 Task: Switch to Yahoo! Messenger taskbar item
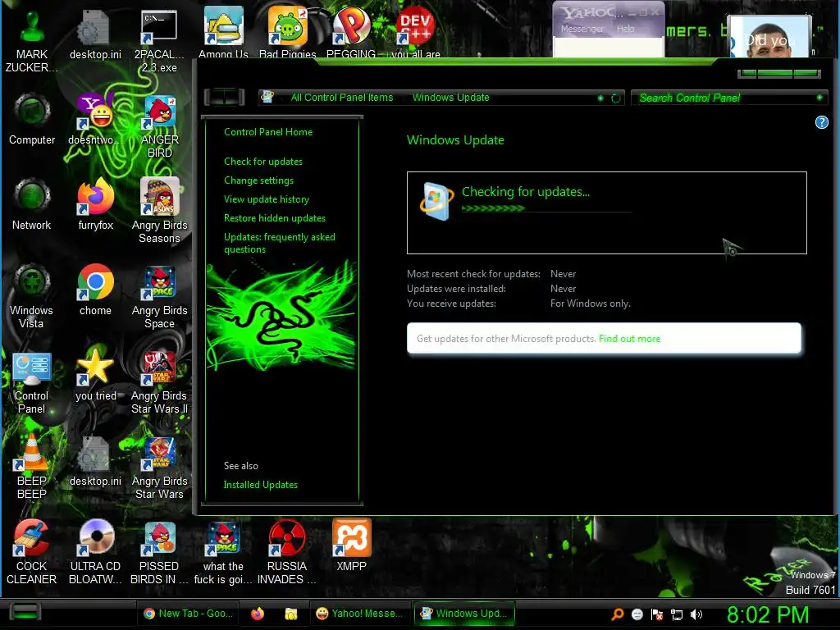(x=359, y=614)
